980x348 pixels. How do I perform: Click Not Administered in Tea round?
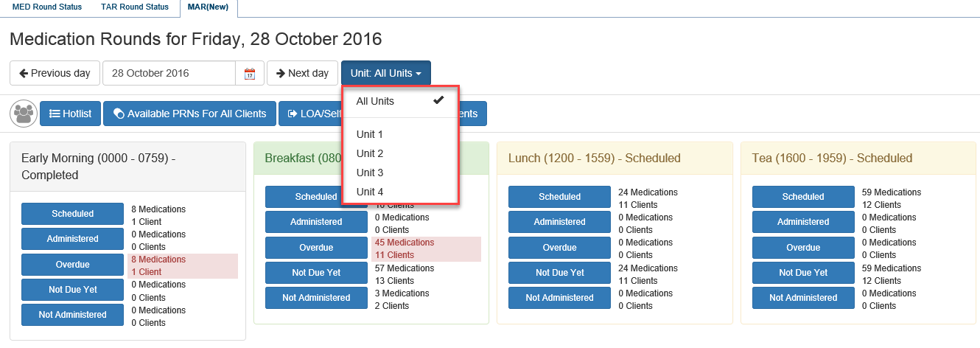[803, 297]
